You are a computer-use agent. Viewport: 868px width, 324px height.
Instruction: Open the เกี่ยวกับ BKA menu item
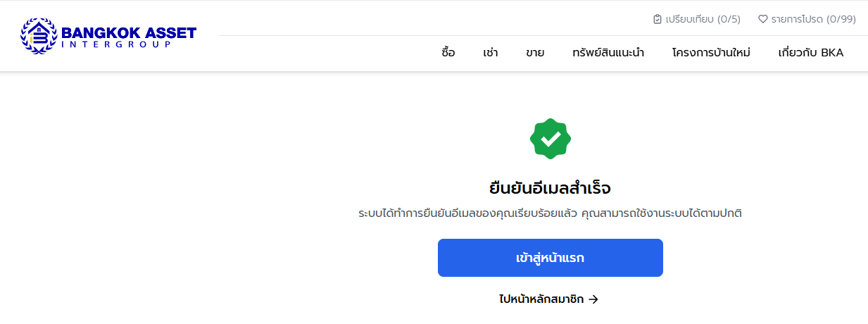(810, 53)
